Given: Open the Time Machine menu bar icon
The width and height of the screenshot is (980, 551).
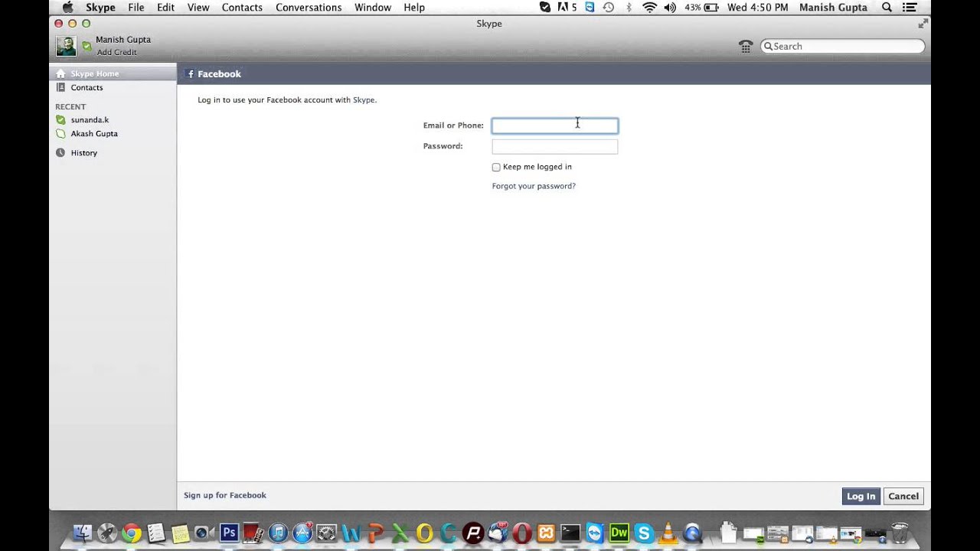Looking at the screenshot, I should (608, 8).
